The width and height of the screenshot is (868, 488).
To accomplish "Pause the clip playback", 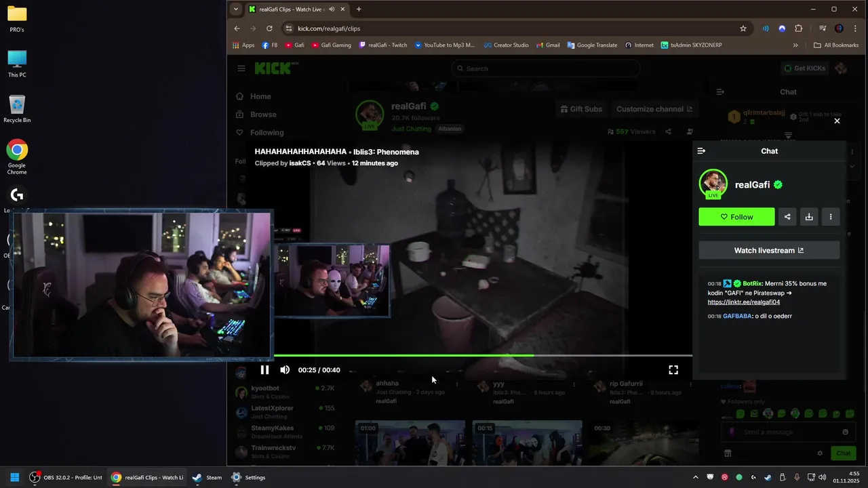I will coord(264,370).
